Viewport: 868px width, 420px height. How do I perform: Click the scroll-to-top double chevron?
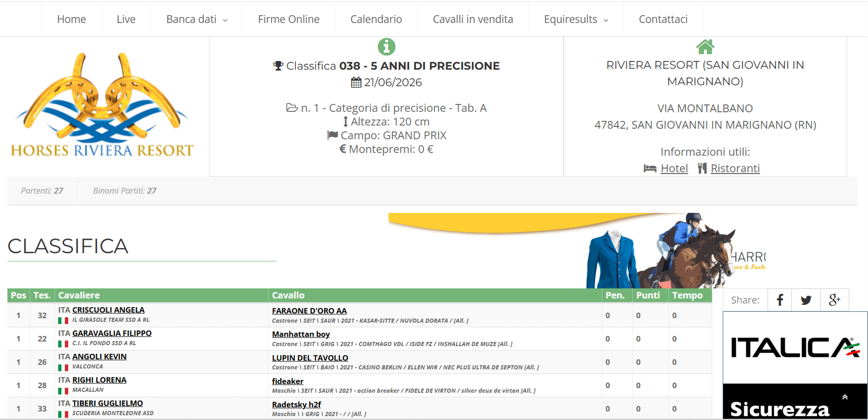(845, 397)
